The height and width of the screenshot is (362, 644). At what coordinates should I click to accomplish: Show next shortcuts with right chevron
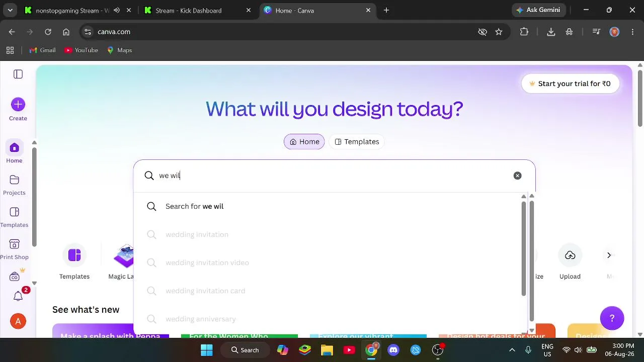point(609,255)
